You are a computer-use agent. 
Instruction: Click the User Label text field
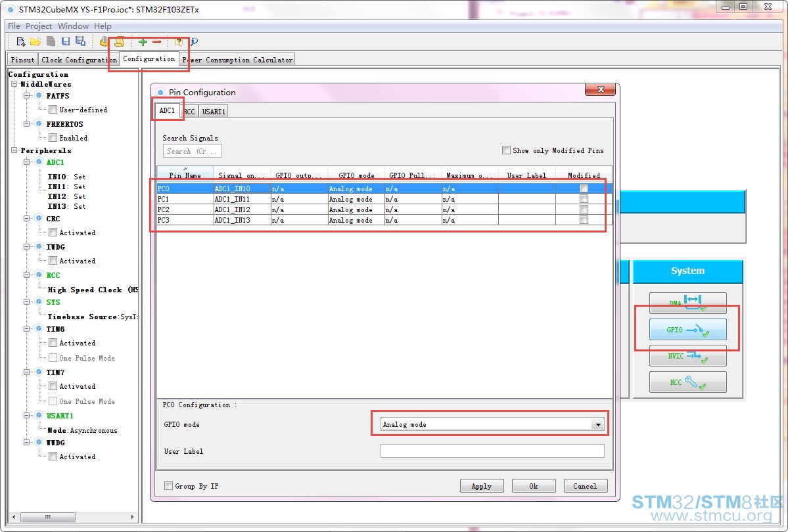click(492, 451)
